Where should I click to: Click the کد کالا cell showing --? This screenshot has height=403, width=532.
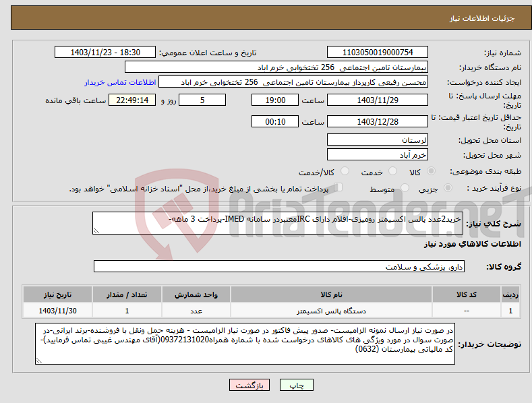(467, 311)
